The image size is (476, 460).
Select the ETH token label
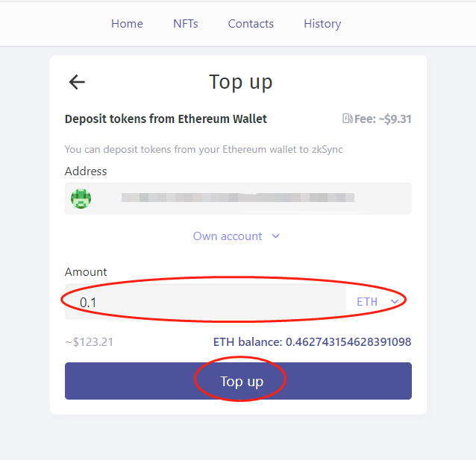pos(367,302)
